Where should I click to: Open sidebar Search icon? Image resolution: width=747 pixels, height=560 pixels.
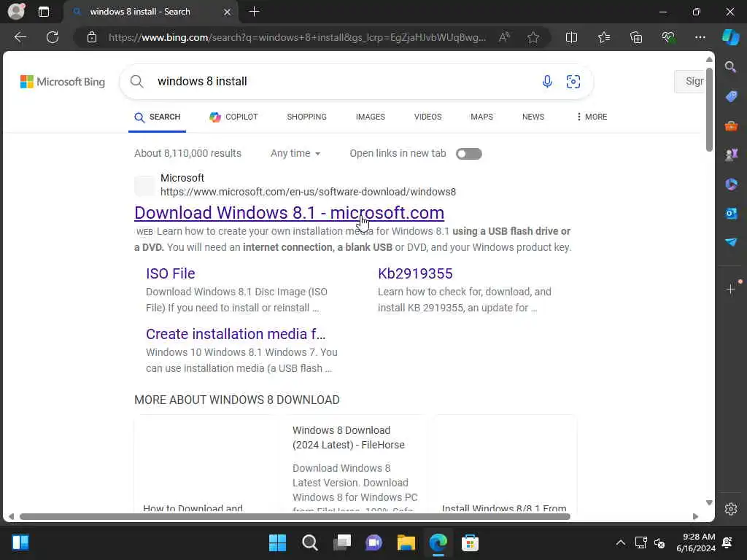coord(730,66)
